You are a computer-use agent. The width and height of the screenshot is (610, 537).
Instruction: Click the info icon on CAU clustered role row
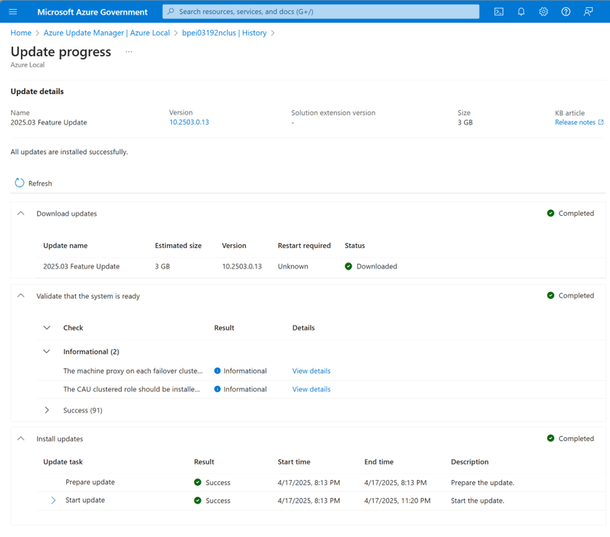click(x=217, y=389)
